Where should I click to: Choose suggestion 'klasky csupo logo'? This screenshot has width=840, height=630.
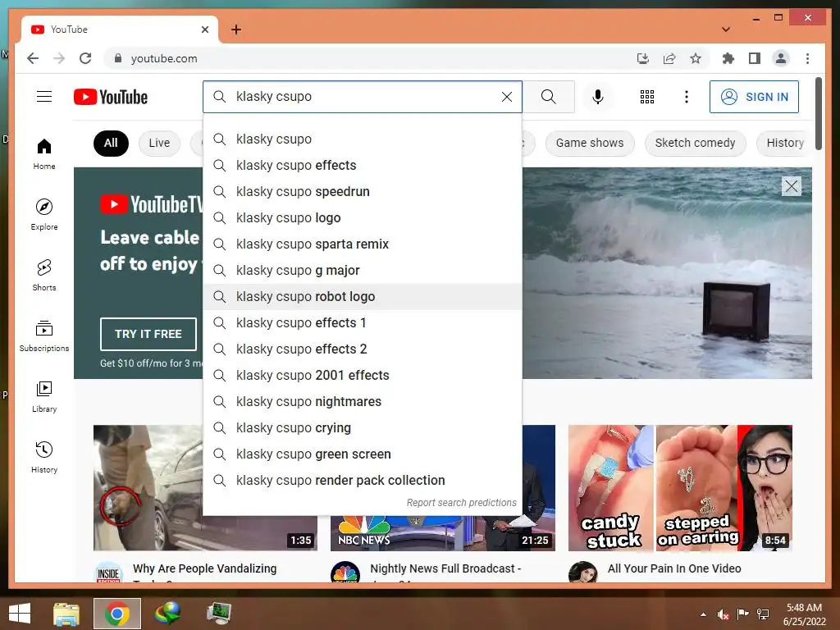[x=362, y=218]
